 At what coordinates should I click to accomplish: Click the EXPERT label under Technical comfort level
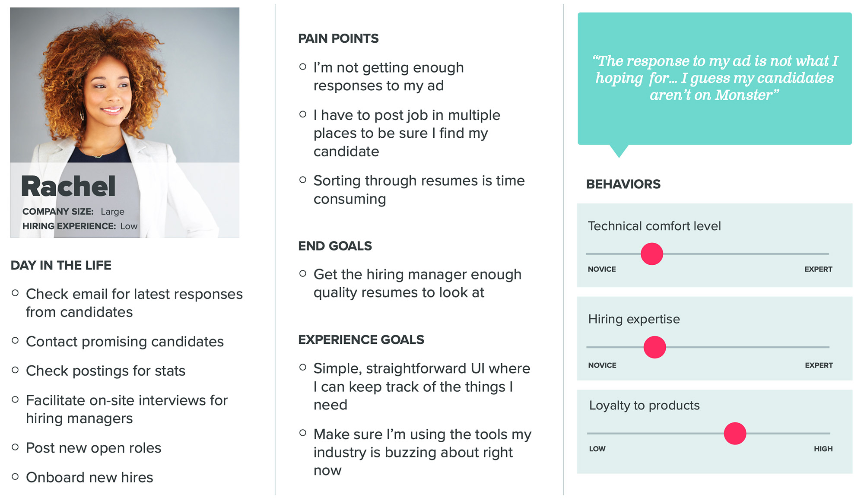pyautogui.click(x=818, y=269)
